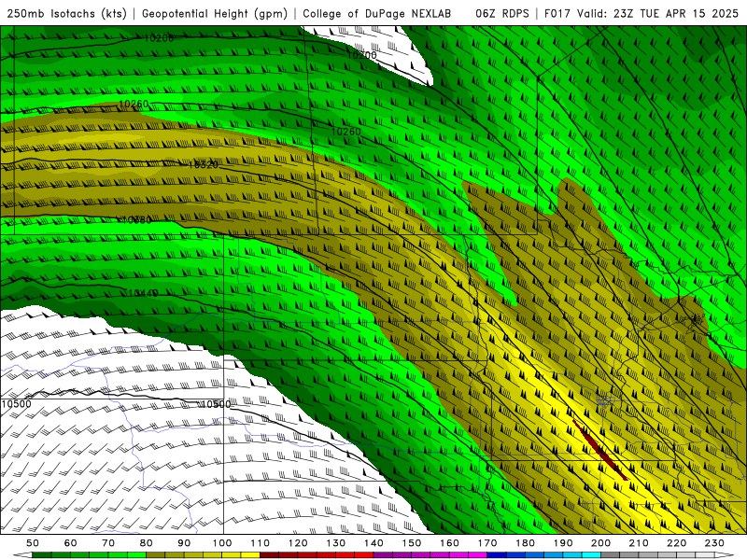Screen dimensions: 747x560
Task: Click the 200 colorbar scale label
Action: 600,543
